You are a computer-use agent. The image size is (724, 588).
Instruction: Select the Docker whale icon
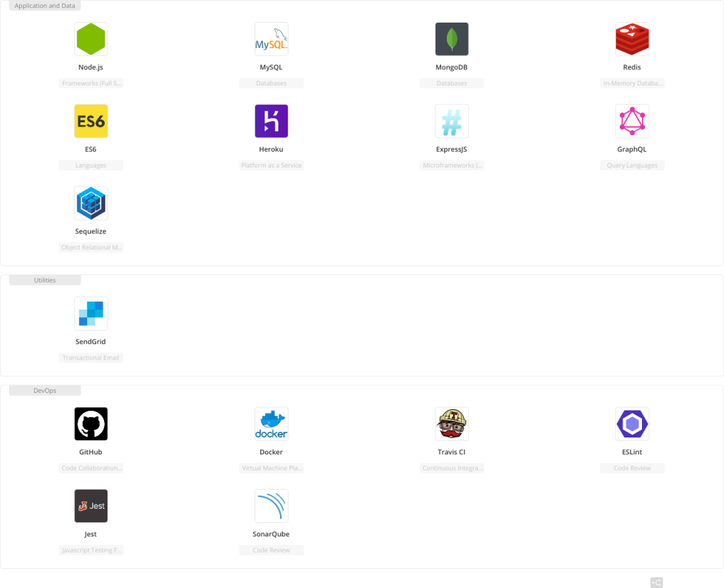pyautogui.click(x=271, y=423)
